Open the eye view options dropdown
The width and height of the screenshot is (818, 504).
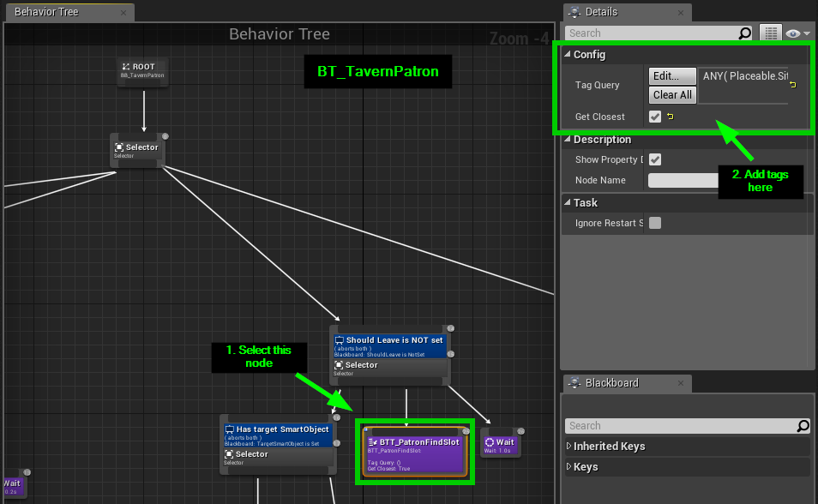(x=797, y=33)
